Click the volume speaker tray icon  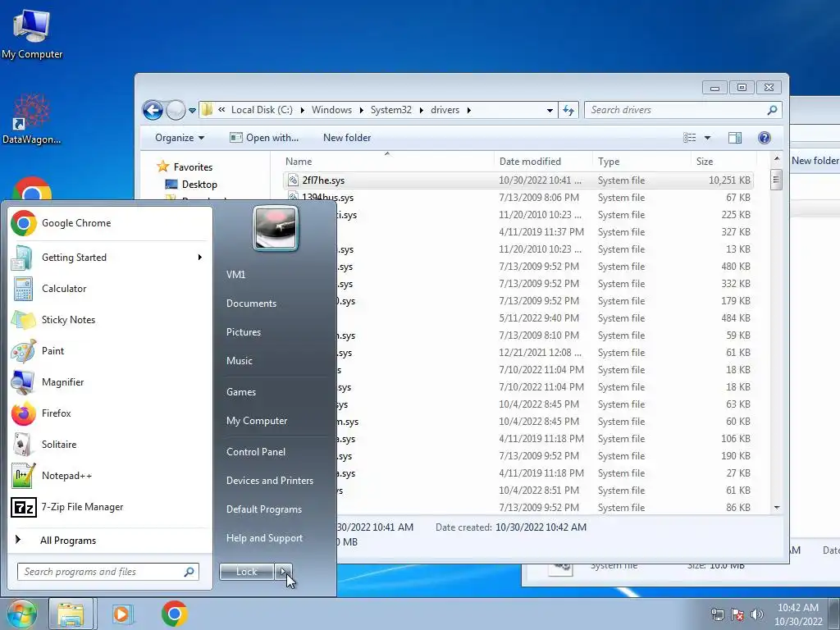pyautogui.click(x=757, y=614)
